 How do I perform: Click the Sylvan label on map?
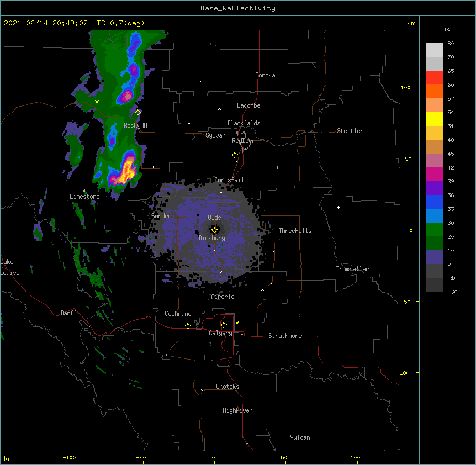tap(215, 135)
